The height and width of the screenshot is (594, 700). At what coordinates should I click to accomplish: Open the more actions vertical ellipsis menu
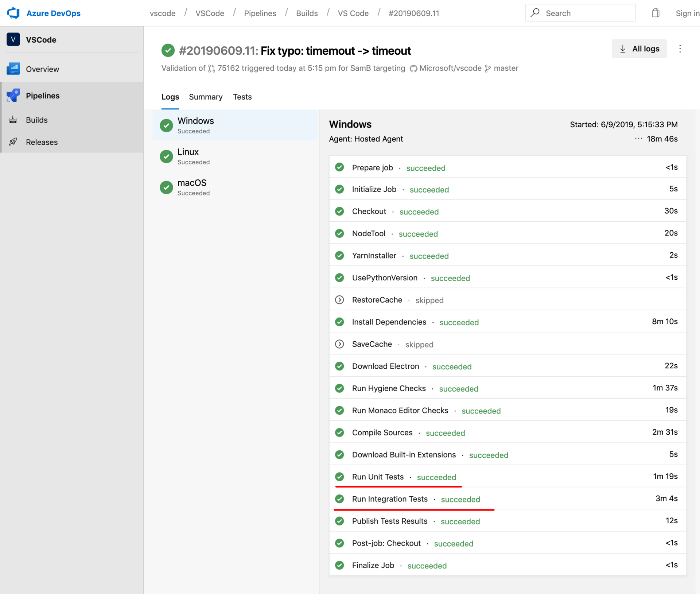pyautogui.click(x=680, y=49)
